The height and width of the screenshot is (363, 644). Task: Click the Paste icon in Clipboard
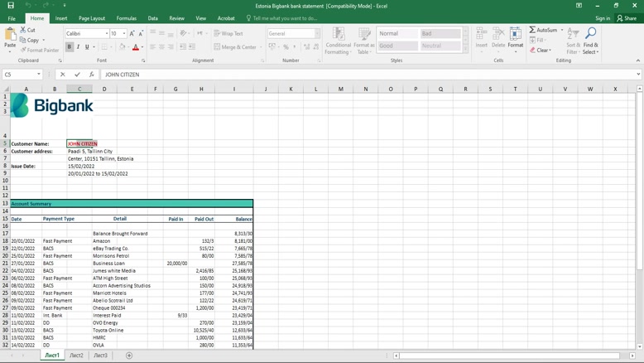pyautogui.click(x=10, y=36)
